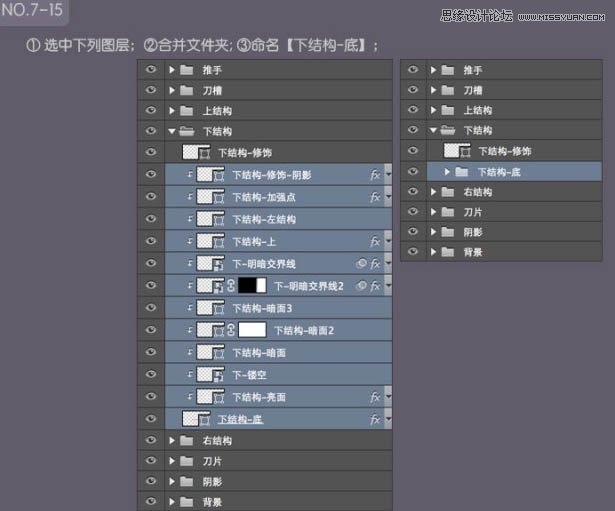Hide 下结构-底 folder in right panel
This screenshot has height=511, width=615.
tap(413, 171)
